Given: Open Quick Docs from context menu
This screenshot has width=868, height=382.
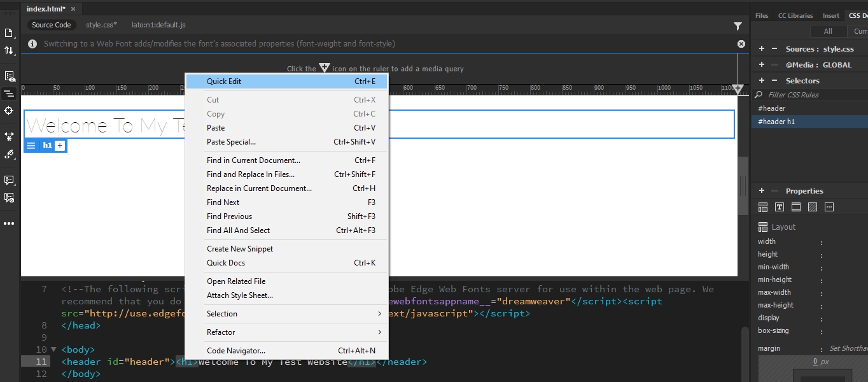Looking at the screenshot, I should 286,263.
